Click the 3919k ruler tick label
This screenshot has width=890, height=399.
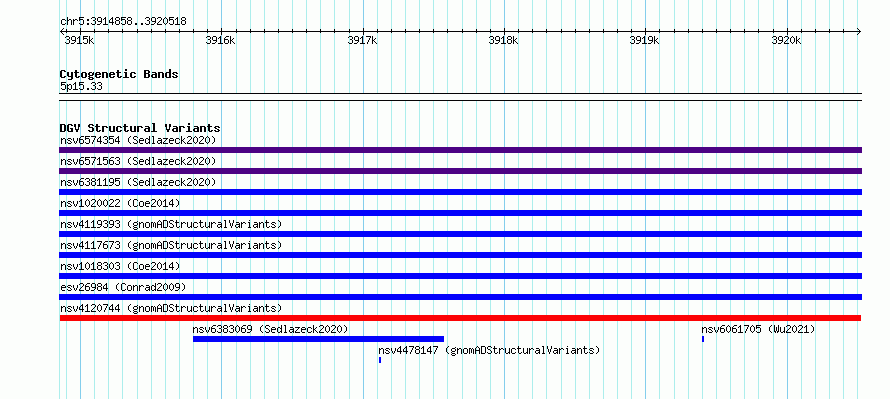[x=645, y=40]
